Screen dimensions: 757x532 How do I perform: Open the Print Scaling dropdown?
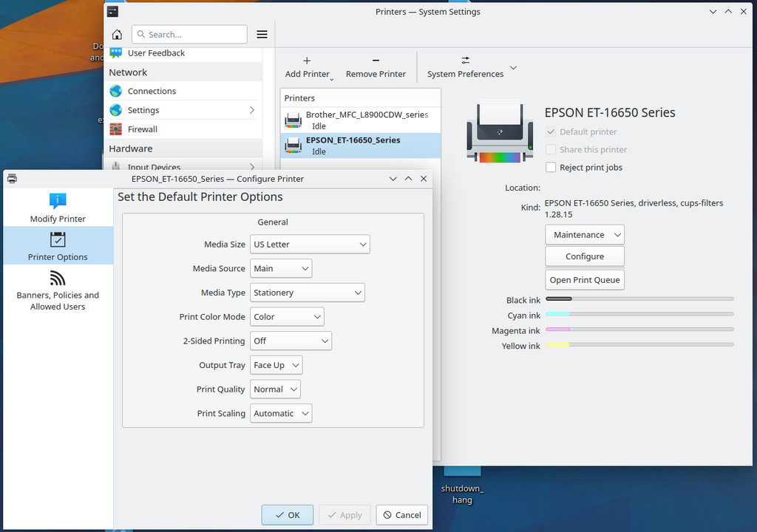click(x=281, y=413)
